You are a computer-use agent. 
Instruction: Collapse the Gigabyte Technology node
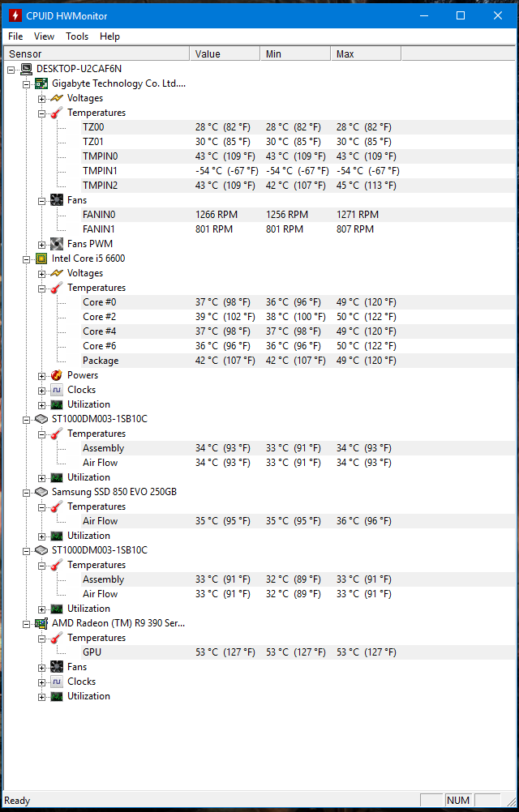27,84
